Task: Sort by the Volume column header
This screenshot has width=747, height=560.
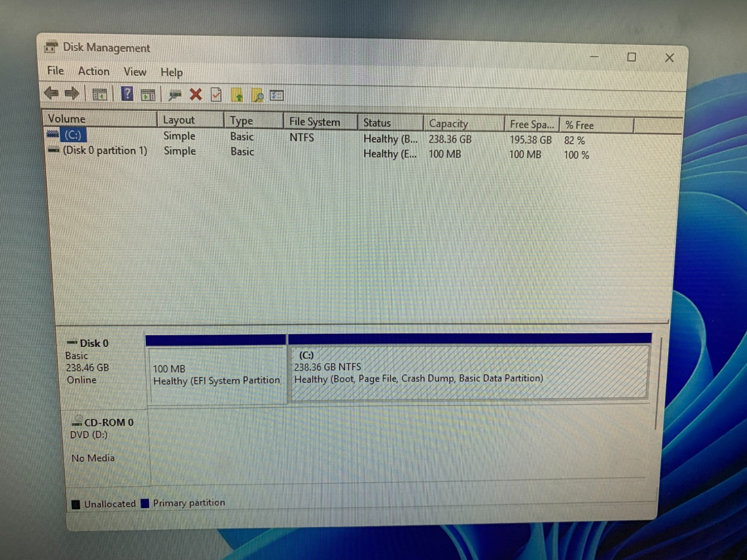Action: pos(100,119)
